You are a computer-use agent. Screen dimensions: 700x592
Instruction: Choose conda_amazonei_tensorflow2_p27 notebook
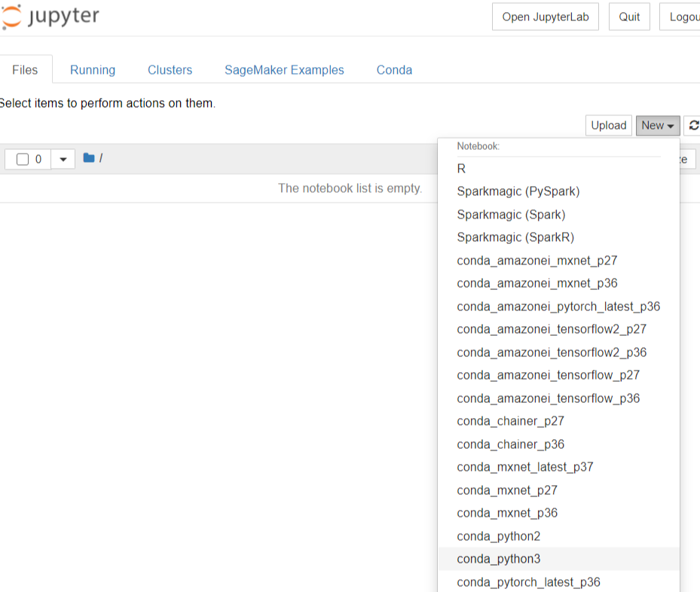558,329
